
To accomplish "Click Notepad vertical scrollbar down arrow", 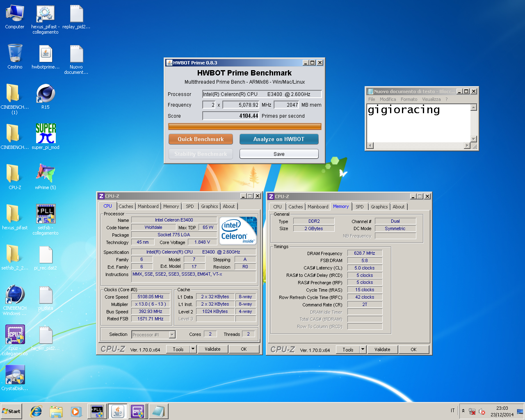I will (x=474, y=139).
